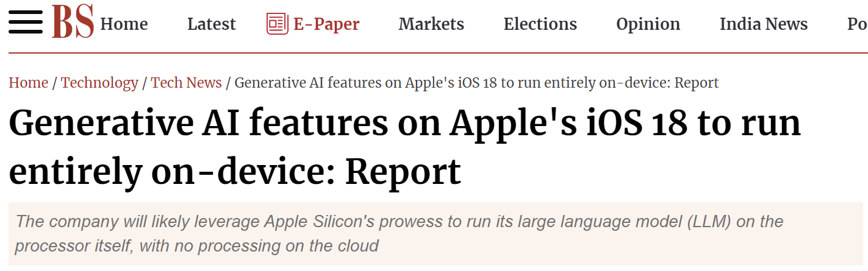Click the article title in the breadcrumb
868x271 pixels.
click(476, 83)
